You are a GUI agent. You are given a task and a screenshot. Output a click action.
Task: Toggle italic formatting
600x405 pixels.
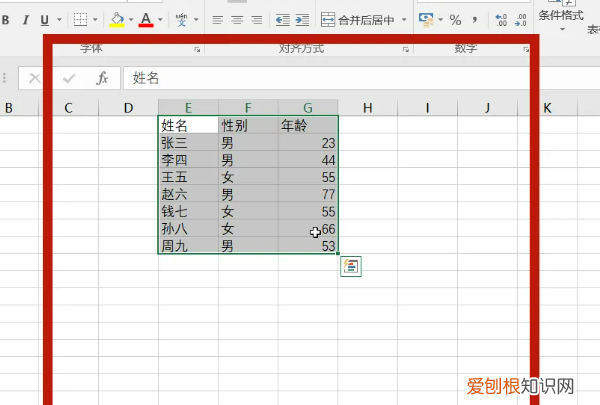point(26,20)
